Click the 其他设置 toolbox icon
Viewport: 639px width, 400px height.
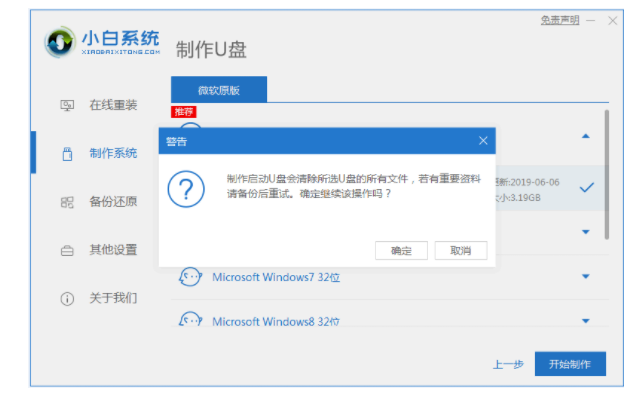point(68,250)
